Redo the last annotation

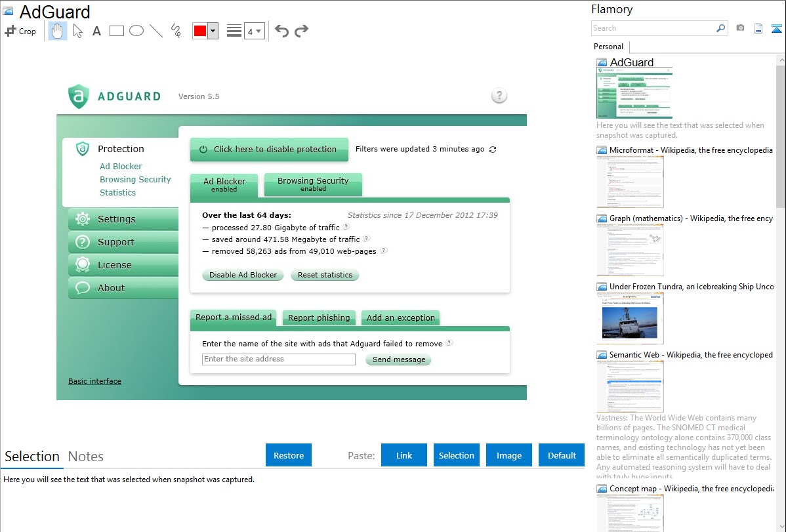[x=301, y=31]
